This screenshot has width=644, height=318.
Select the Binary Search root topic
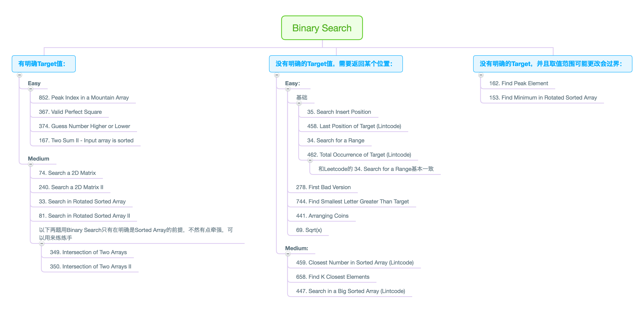(322, 28)
